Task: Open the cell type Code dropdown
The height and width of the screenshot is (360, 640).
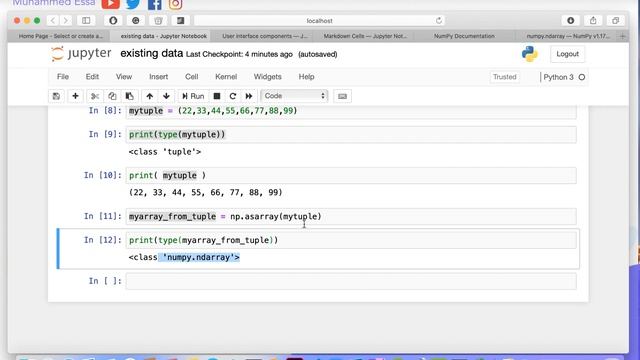Action: [294, 96]
